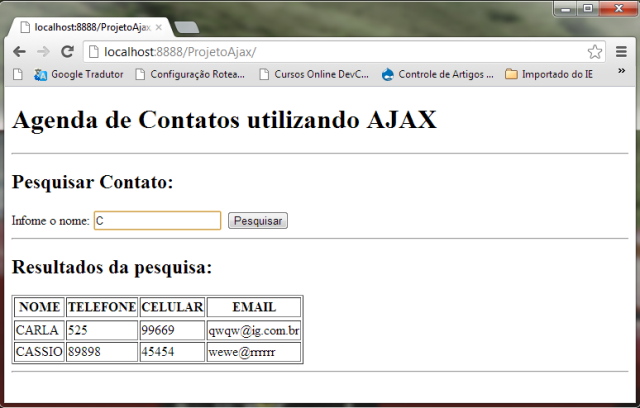Select the TELEFONE column header
This screenshot has width=640, height=408.
[x=102, y=307]
